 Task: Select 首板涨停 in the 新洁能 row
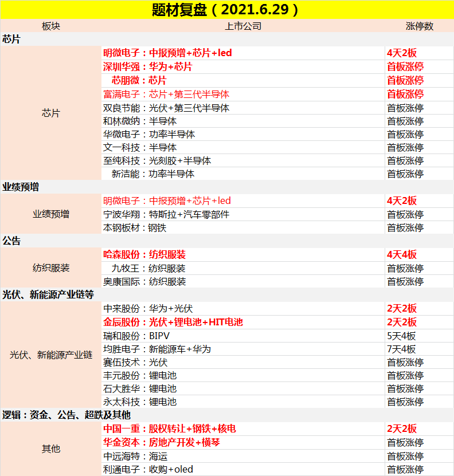point(405,174)
